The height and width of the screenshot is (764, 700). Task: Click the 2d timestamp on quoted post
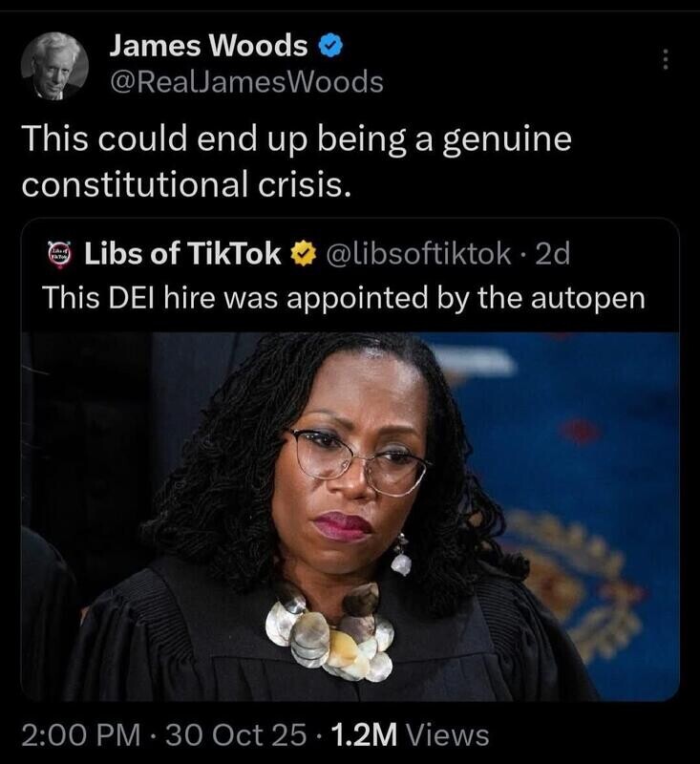pos(552,253)
